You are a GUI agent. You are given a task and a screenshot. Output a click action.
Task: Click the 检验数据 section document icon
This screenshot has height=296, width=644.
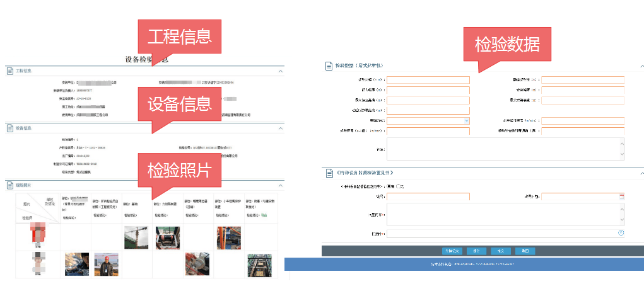[329, 65]
